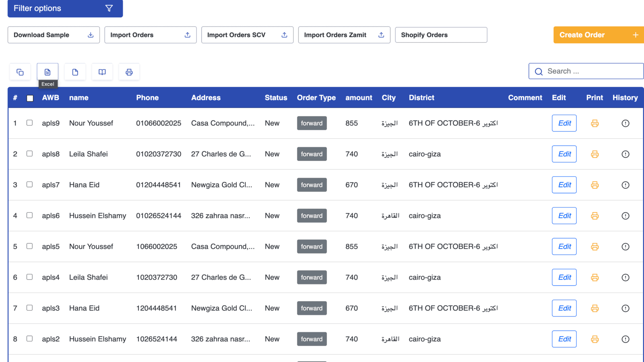Image resolution: width=644 pixels, height=362 pixels.
Task: Click the orange Create Order button
Action: tap(598, 35)
